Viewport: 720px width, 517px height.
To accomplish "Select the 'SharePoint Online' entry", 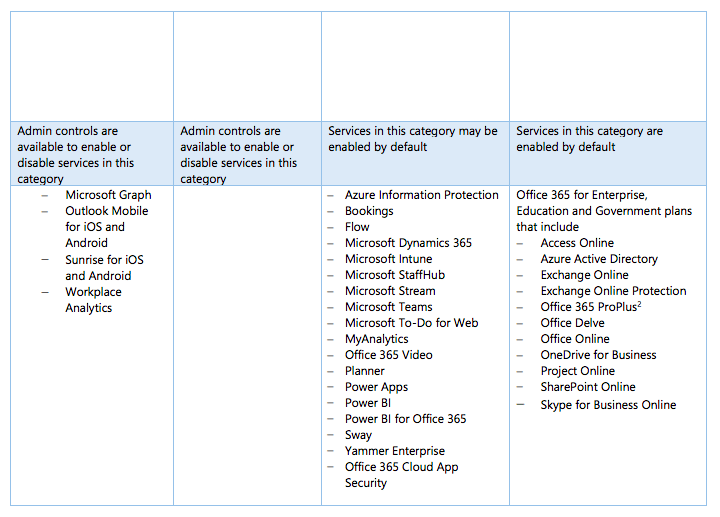I will tap(588, 387).
